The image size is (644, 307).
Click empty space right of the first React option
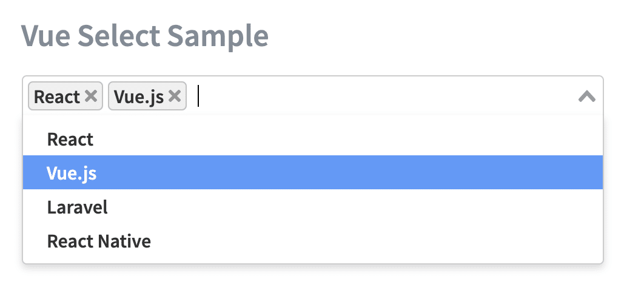(364, 140)
